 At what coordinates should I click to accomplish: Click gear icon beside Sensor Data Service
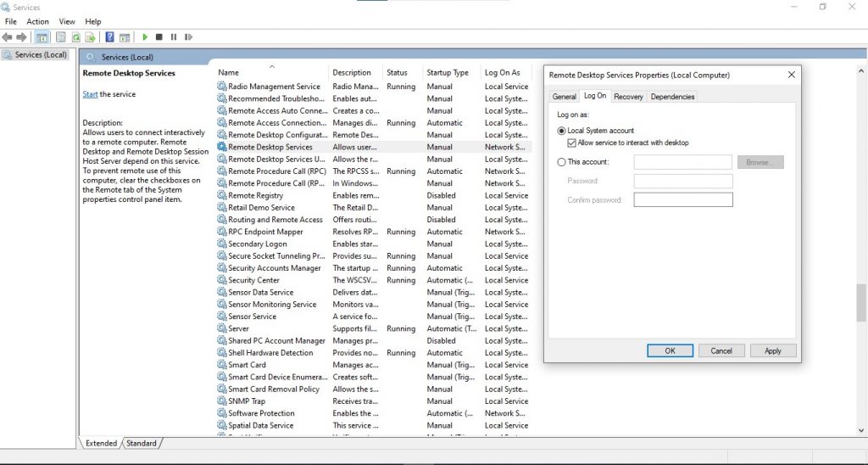click(x=222, y=292)
